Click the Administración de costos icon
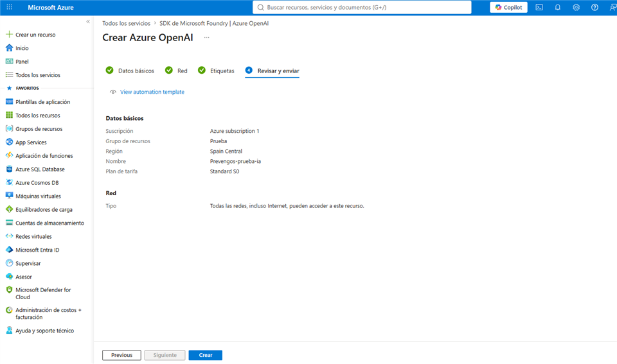Screen dimensions: 617x364 (9, 310)
